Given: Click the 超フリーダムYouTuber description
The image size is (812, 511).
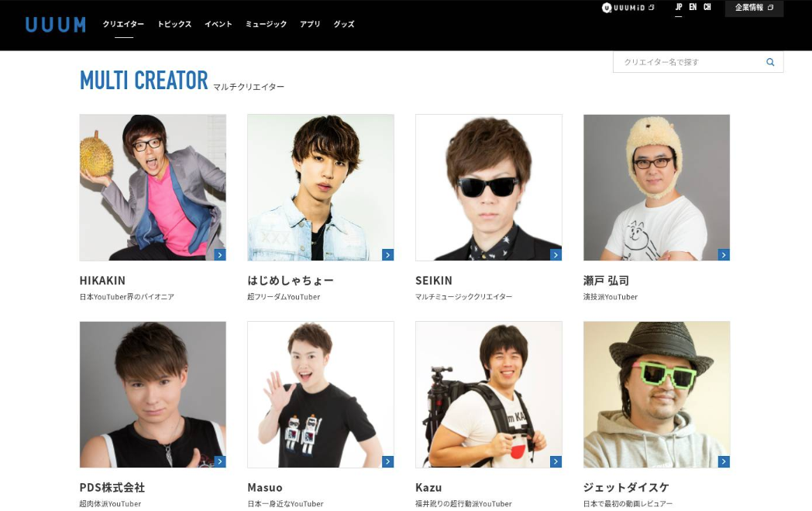Looking at the screenshot, I should point(284,297).
